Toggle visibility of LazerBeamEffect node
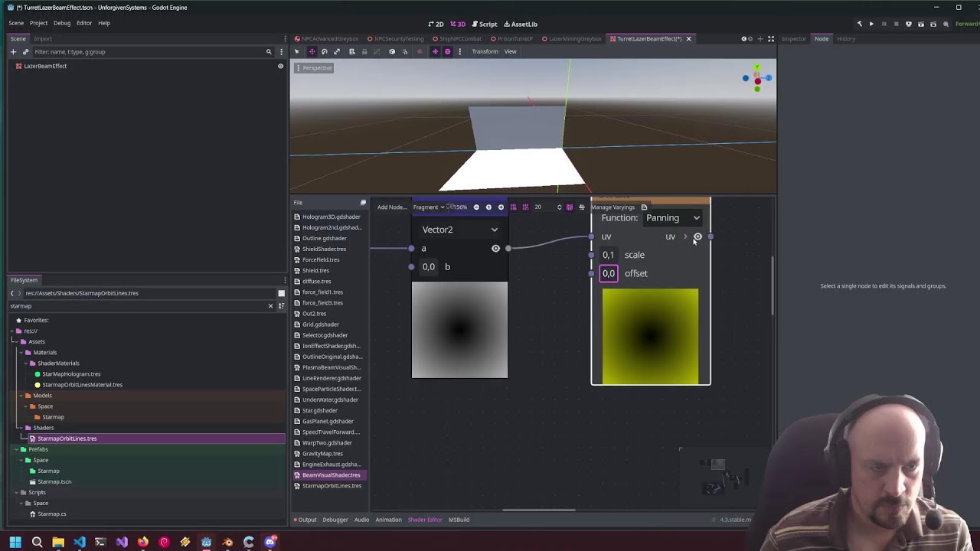 [x=280, y=66]
